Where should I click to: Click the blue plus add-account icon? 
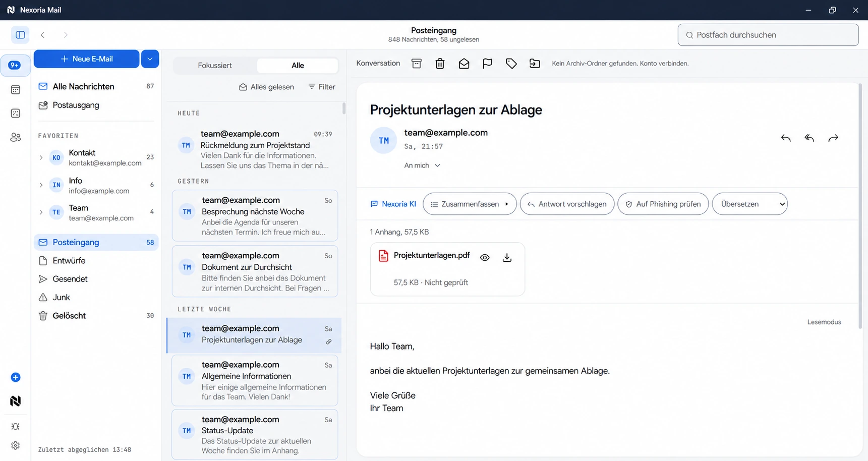16,377
